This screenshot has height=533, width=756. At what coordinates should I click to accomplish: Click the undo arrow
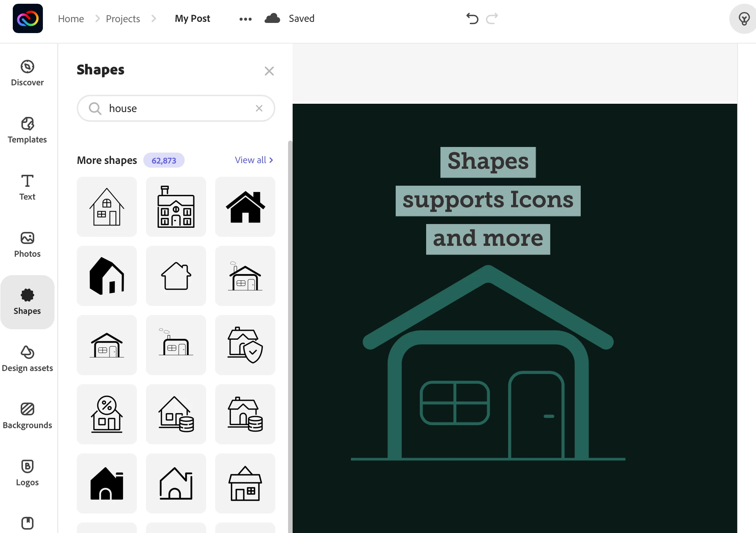point(472,18)
